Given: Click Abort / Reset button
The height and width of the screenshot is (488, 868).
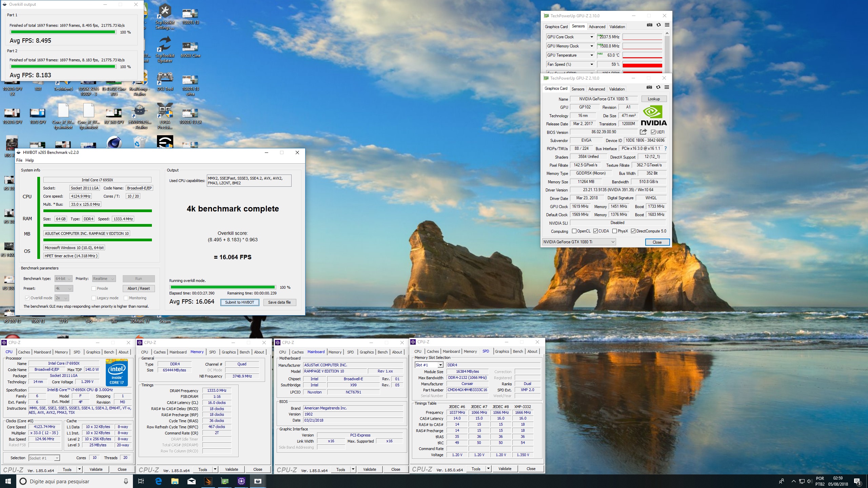Looking at the screenshot, I should click(x=139, y=288).
